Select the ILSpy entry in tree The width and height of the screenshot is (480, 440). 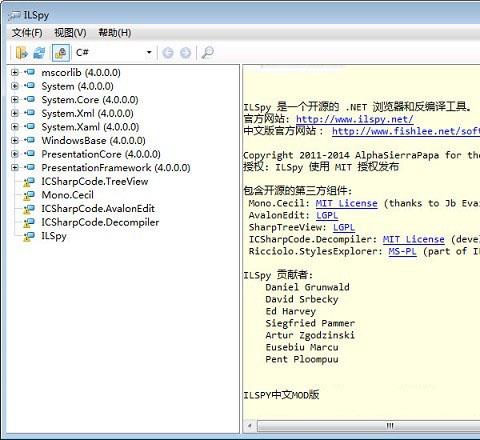[54, 236]
